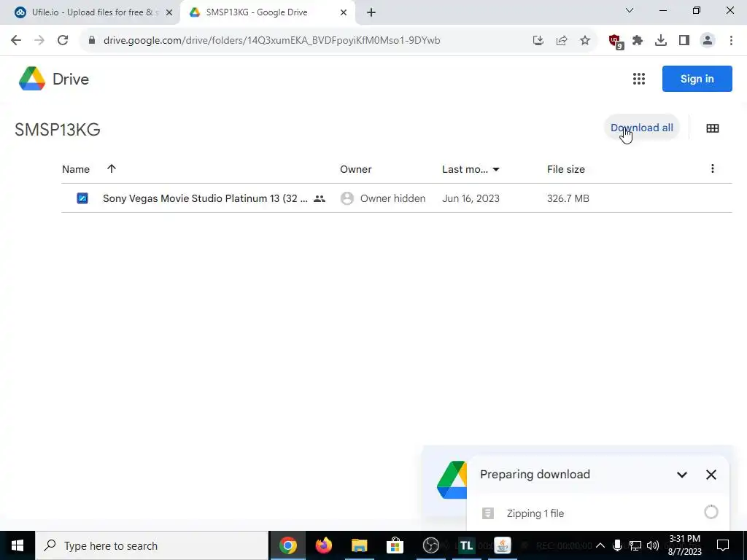
Task: Click the Sign in button
Action: (x=697, y=79)
